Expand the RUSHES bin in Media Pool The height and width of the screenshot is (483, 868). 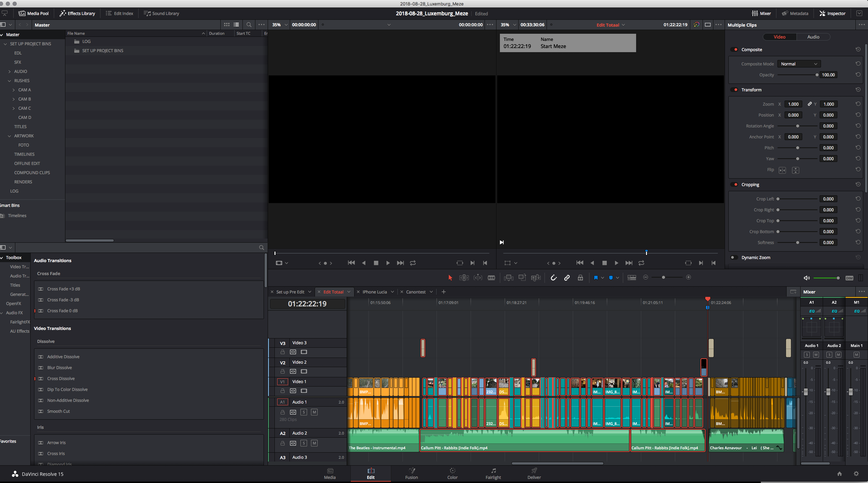[9, 80]
